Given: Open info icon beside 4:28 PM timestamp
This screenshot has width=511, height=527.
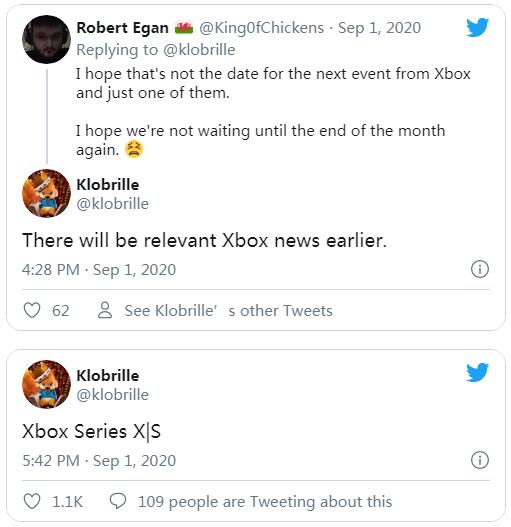Looking at the screenshot, I should pos(480,269).
